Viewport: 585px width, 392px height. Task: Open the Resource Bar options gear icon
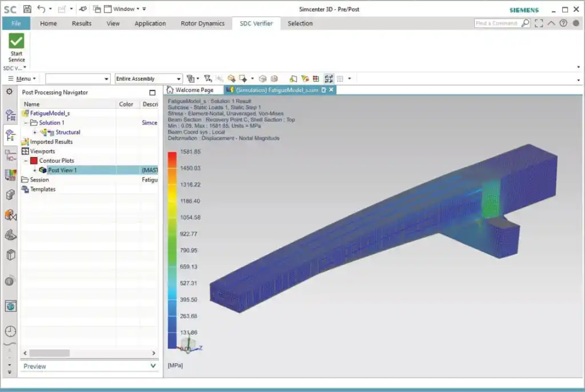9,91
